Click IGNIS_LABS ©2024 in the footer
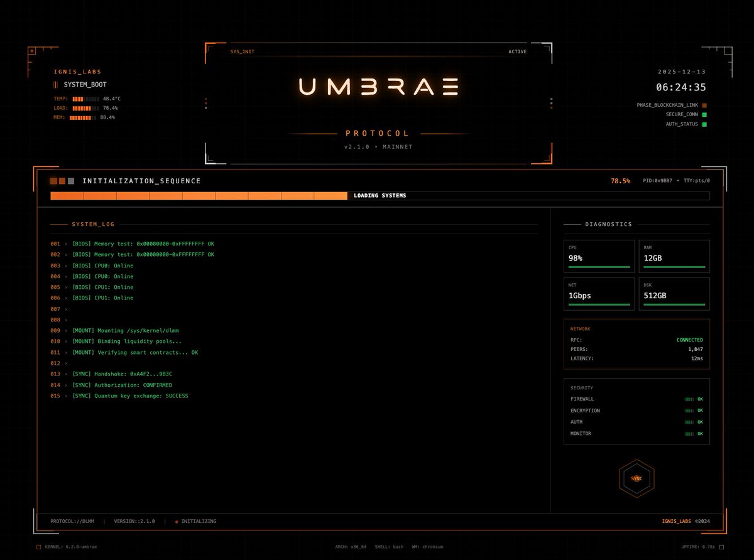The image size is (754, 560). pos(686,522)
